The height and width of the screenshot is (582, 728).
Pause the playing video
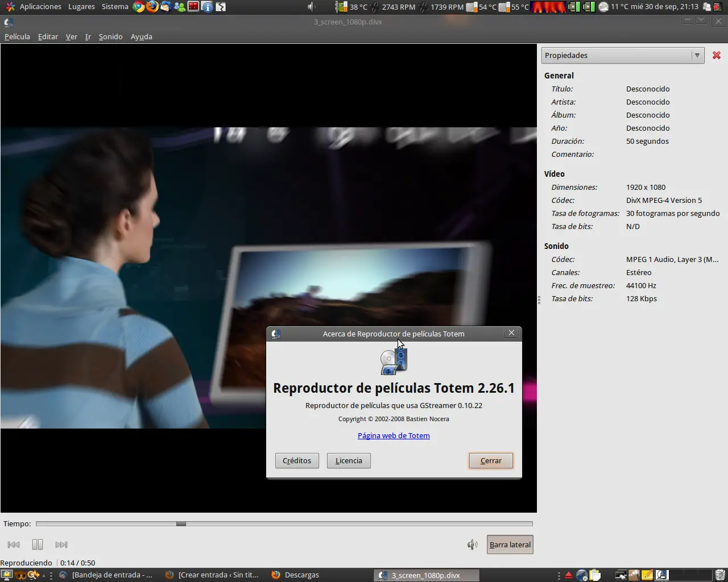coord(38,544)
